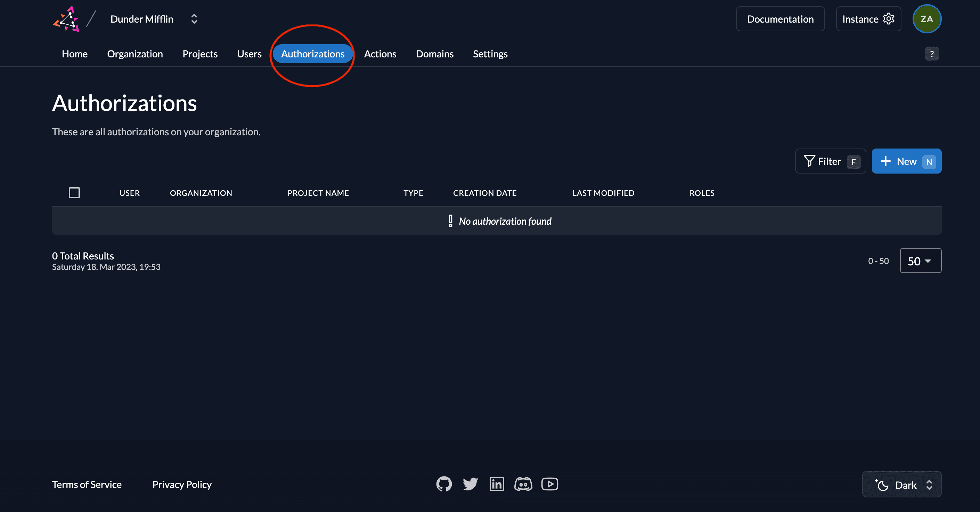980x512 pixels.
Task: Click the New authorization button
Action: (906, 161)
